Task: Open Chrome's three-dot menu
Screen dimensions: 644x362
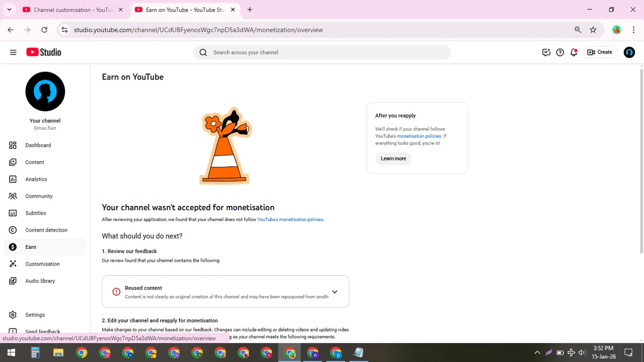Action: pos(634,30)
